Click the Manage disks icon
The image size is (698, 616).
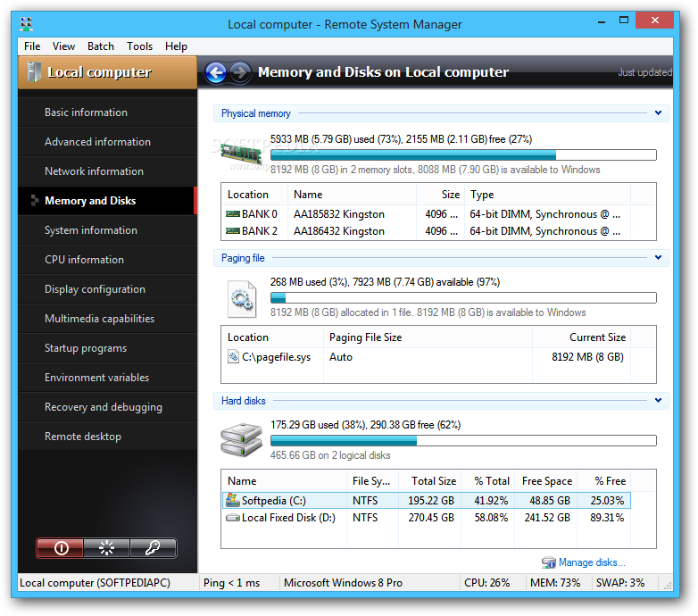click(x=548, y=562)
